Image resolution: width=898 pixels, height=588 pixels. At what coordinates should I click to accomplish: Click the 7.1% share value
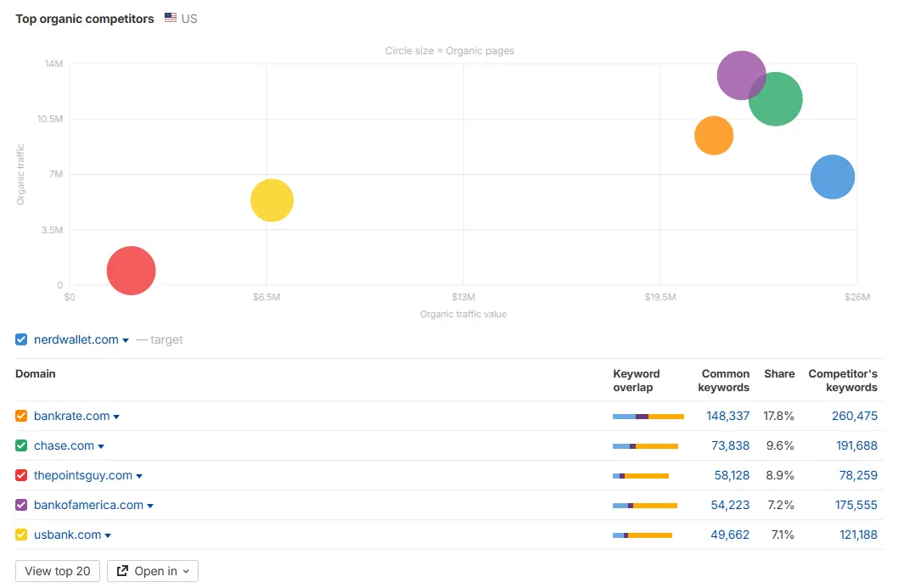pos(783,535)
